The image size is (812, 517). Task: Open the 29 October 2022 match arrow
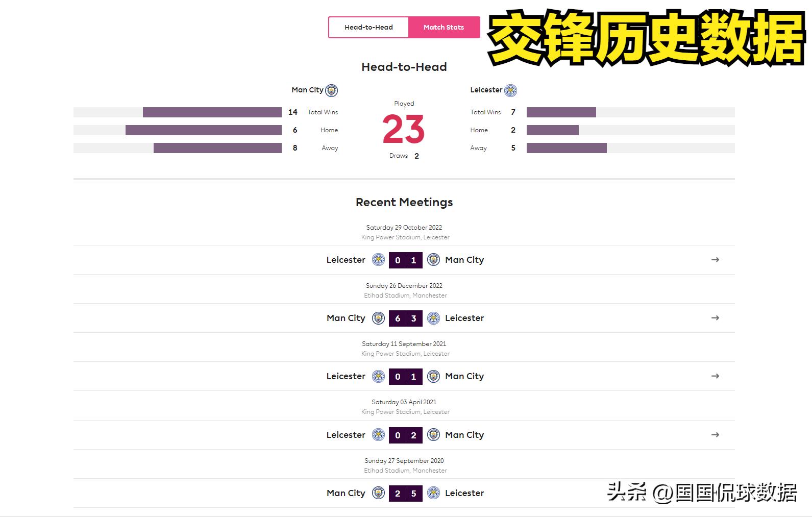(715, 260)
